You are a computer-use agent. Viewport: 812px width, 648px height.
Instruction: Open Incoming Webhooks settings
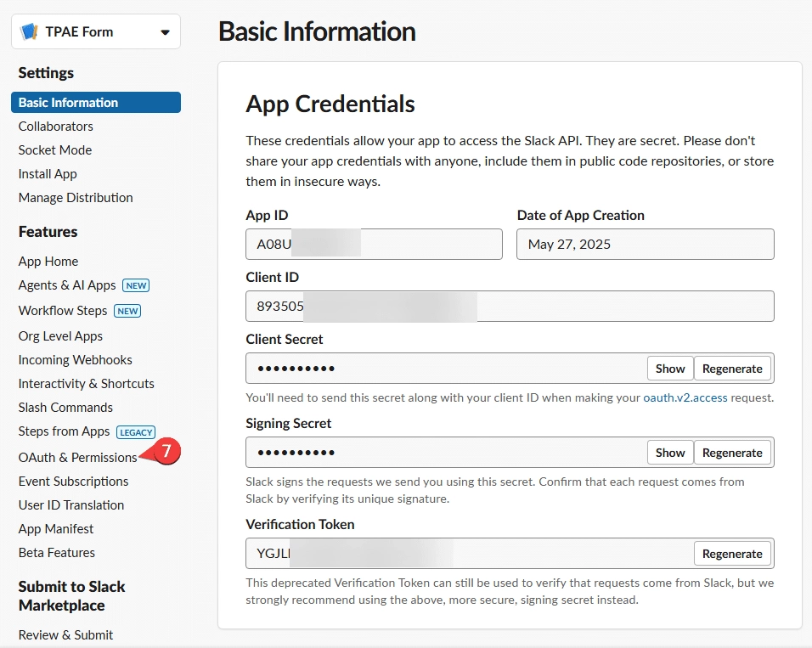pos(76,360)
